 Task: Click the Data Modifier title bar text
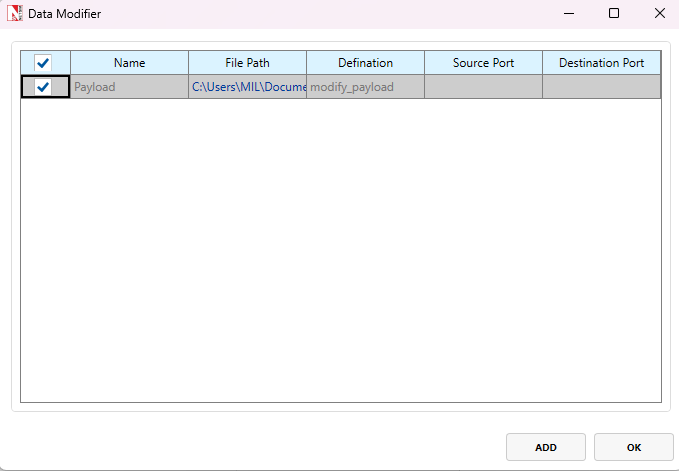click(64, 14)
